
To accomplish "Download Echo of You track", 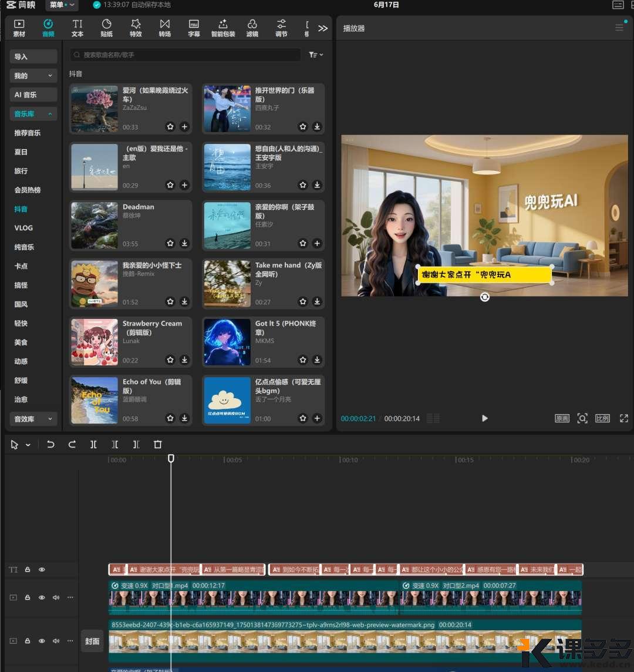I will (x=184, y=418).
